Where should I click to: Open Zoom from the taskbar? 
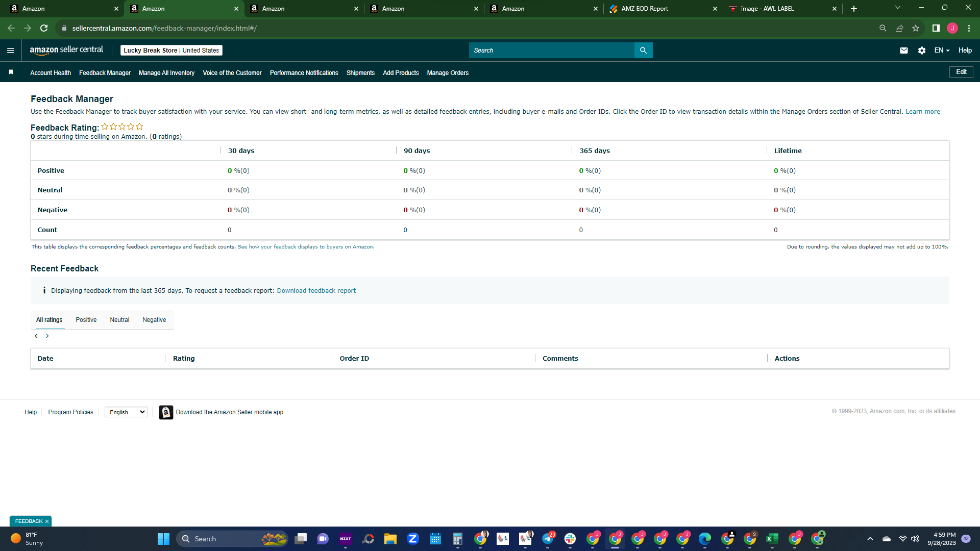[413, 539]
